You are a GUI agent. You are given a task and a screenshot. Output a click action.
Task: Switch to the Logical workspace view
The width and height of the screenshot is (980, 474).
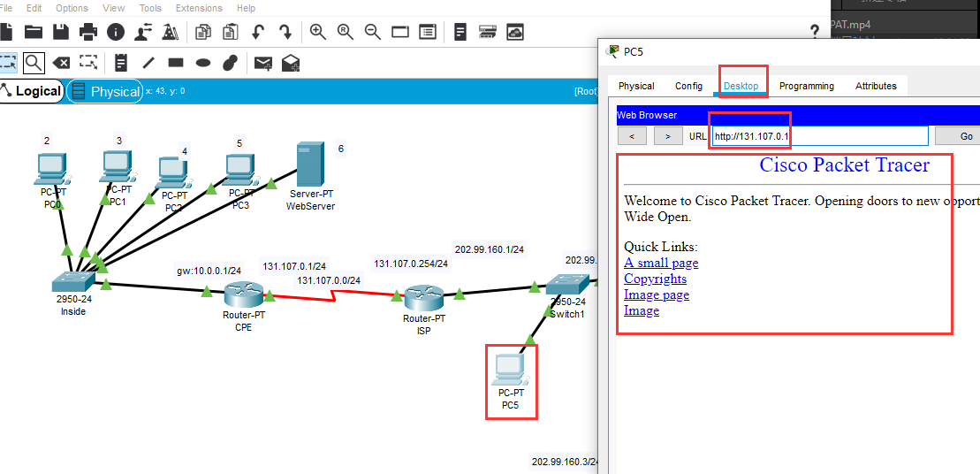pyautogui.click(x=31, y=91)
